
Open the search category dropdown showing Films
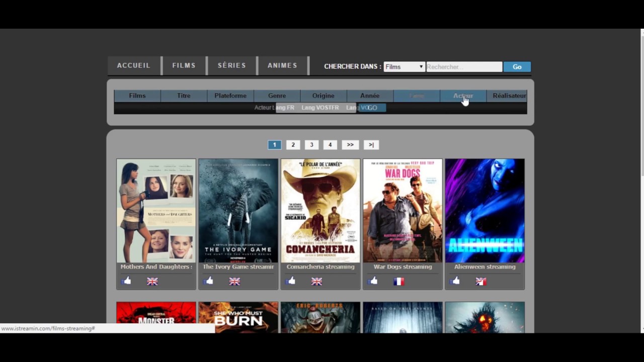(x=405, y=67)
